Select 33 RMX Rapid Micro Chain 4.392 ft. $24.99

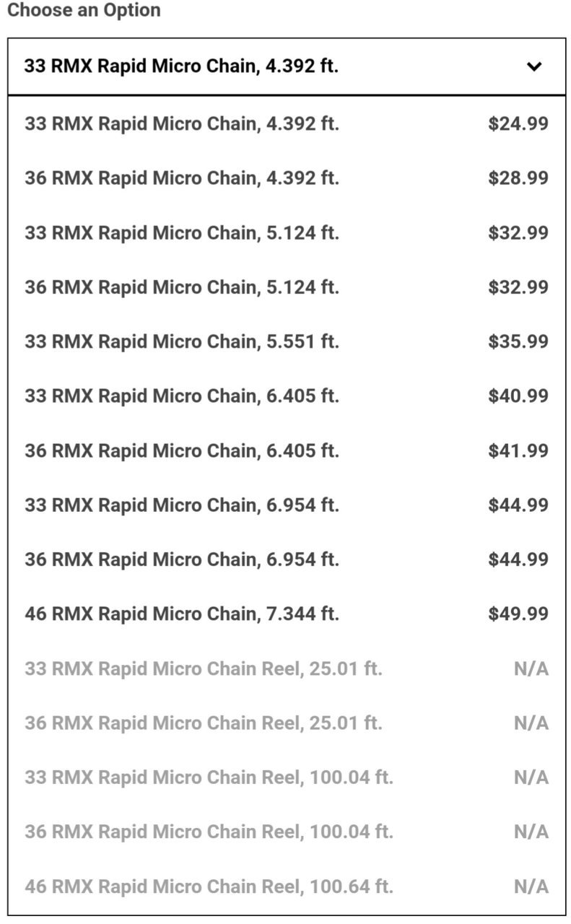pyautogui.click(x=287, y=123)
